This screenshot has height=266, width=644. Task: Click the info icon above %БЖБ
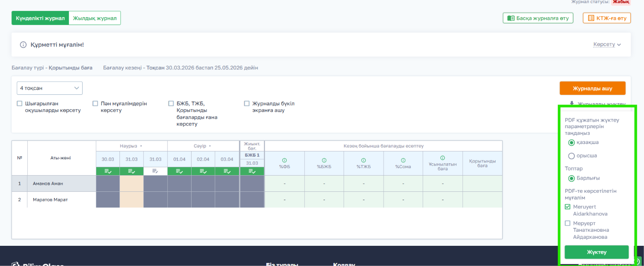coord(324,160)
